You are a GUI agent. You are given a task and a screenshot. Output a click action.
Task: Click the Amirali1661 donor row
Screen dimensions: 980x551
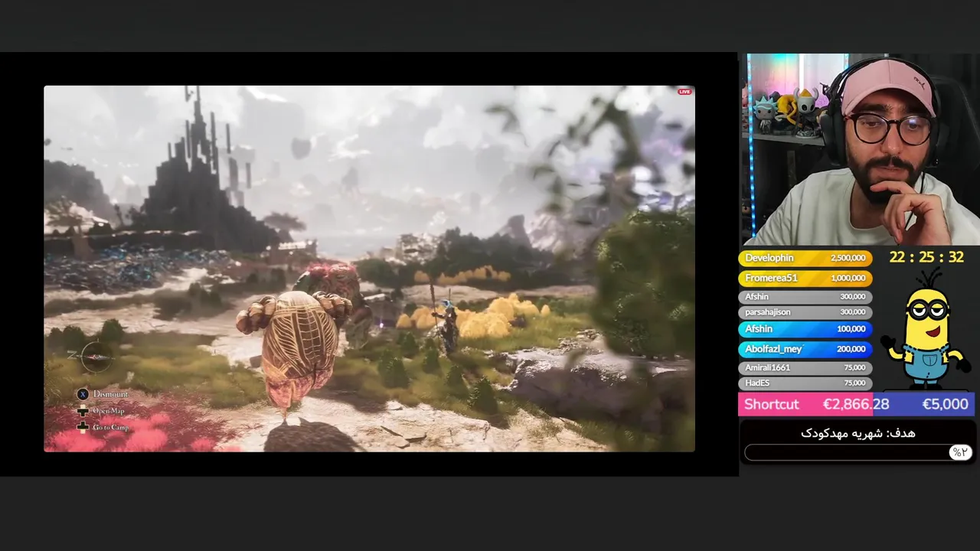click(x=805, y=367)
